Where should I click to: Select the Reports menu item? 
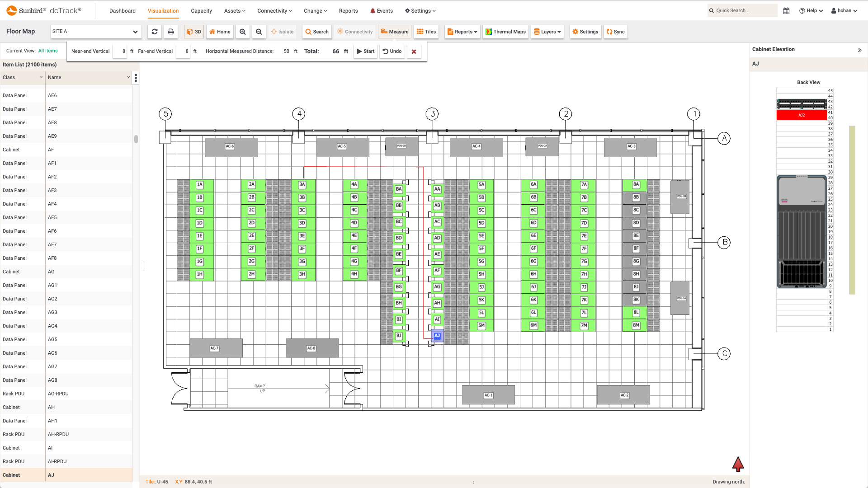tap(348, 11)
